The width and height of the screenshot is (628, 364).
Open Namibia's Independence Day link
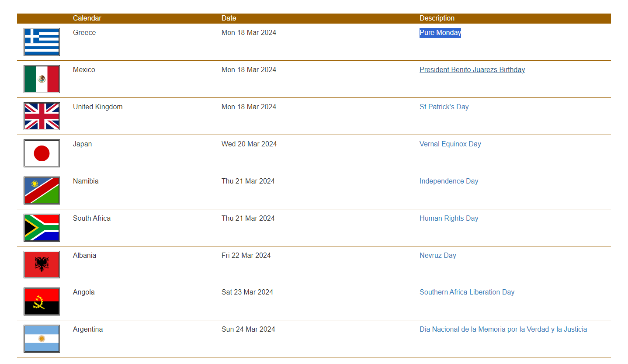tap(449, 181)
